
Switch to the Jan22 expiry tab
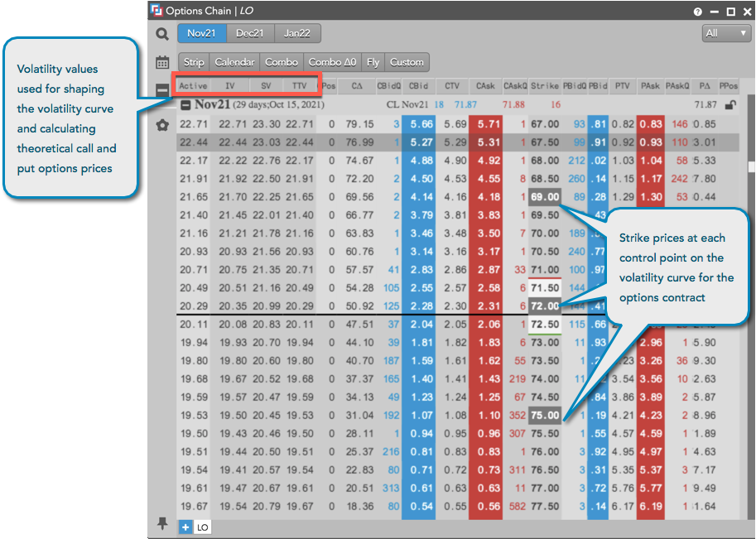click(x=297, y=33)
